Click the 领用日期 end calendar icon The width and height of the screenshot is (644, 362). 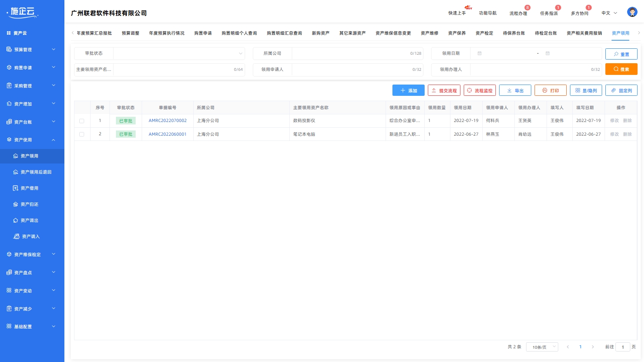[x=547, y=53]
